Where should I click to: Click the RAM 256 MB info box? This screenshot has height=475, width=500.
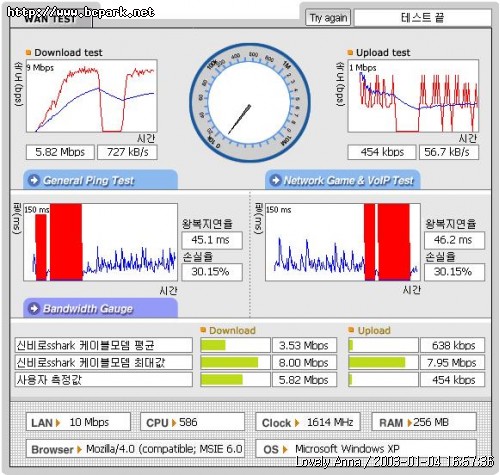[424, 422]
